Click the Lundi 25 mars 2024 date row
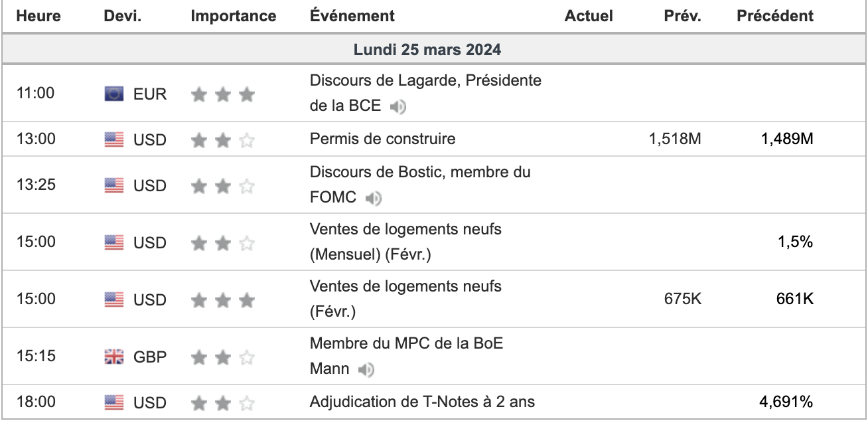This screenshot has width=868, height=421. click(434, 49)
